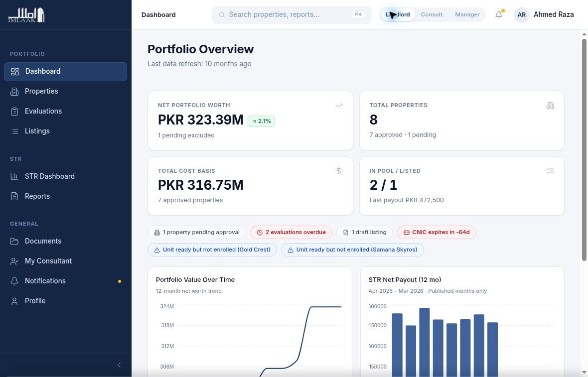
Task: Click Gold Crest unit not enrolled chip
Action: [x=212, y=250]
